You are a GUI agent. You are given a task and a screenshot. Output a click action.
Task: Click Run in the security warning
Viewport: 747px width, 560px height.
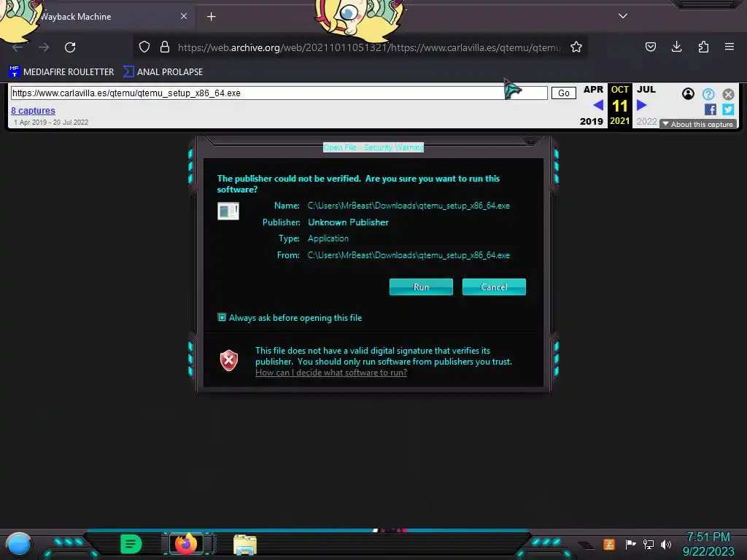pos(421,287)
